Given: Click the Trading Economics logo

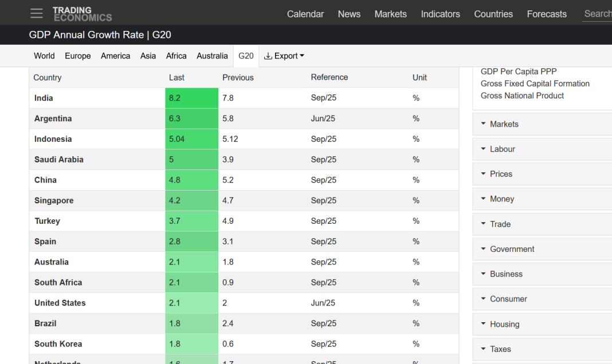Looking at the screenshot, I should tap(82, 14).
